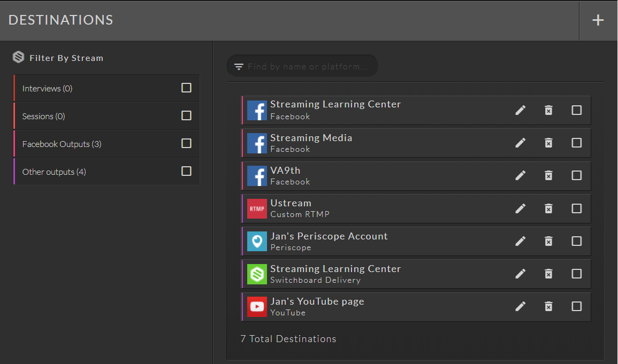618x364 pixels.
Task: Click Jan's Periscope Account name
Action: pyautogui.click(x=329, y=236)
